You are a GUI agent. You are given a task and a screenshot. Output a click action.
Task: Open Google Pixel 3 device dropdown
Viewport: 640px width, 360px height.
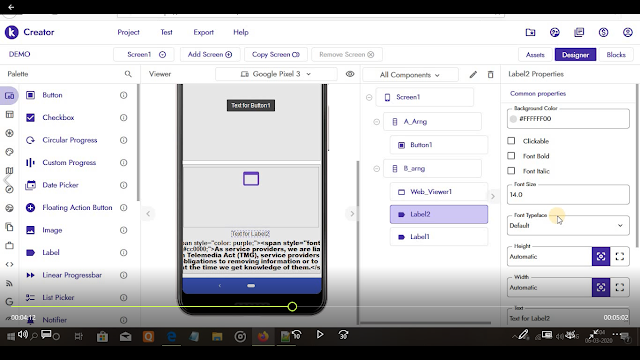click(x=276, y=74)
